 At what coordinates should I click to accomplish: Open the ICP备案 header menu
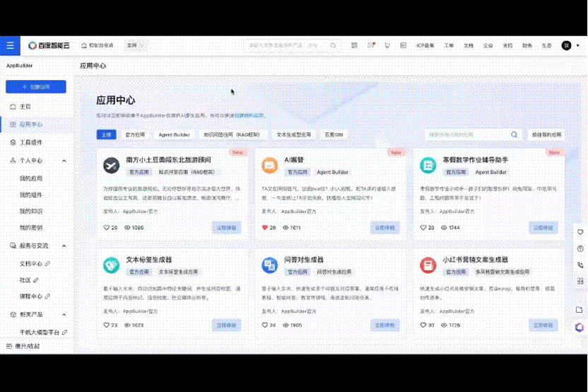(425, 45)
